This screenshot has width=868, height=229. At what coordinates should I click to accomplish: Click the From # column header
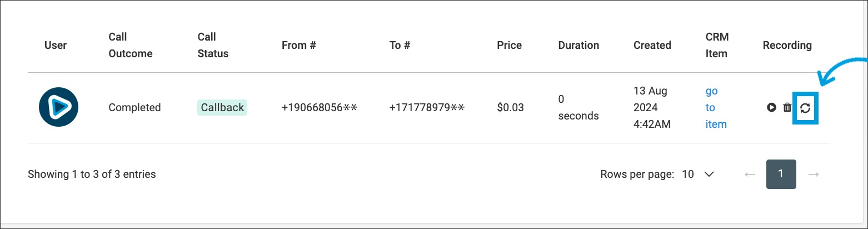pyautogui.click(x=298, y=45)
